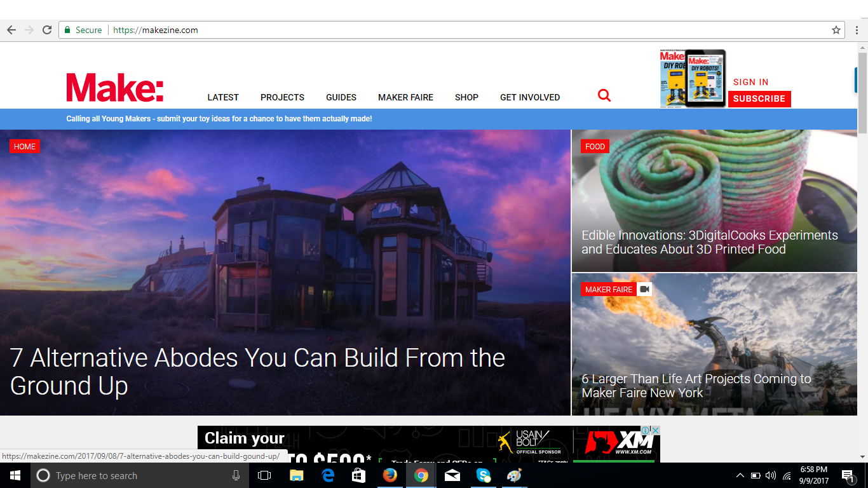
Task: Open the MAKER FAIRE nav menu
Action: pos(405,97)
